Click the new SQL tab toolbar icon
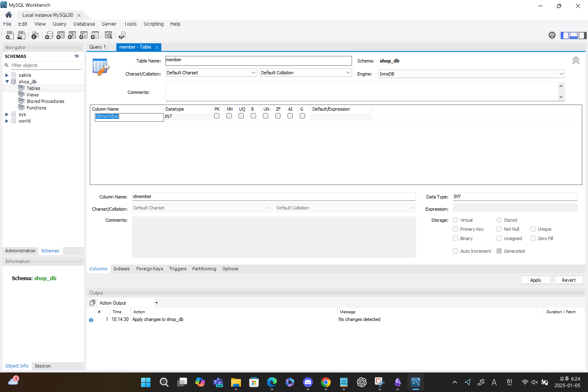 (10, 35)
